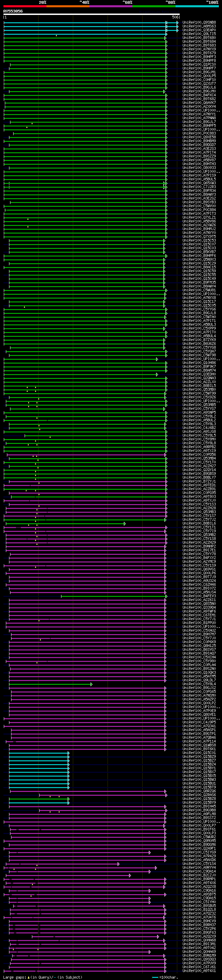Select the UniRef100_Q6AVK7 label
This screenshot has width=222, height=980.
click(199, 103)
